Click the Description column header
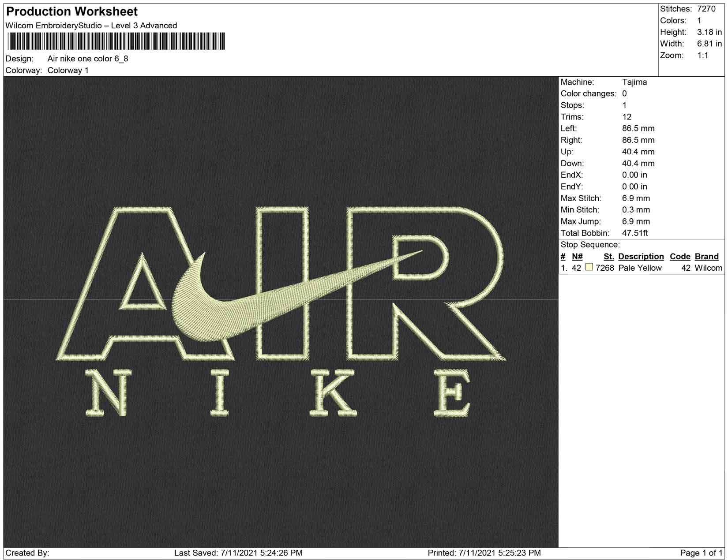This screenshot has width=728, height=560. (641, 257)
